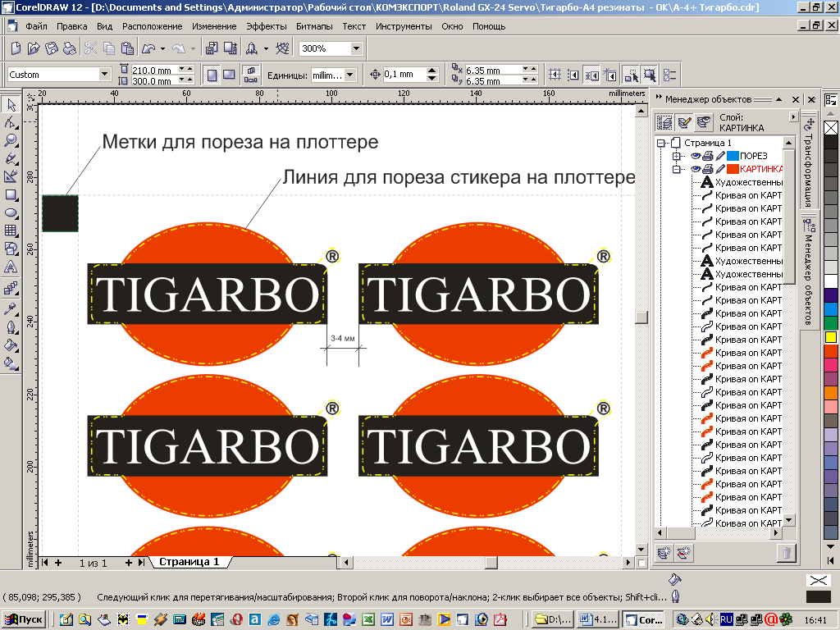Viewport: 840px width, 630px height.
Task: Click the Windows Пуск start button
Action: pos(24,620)
